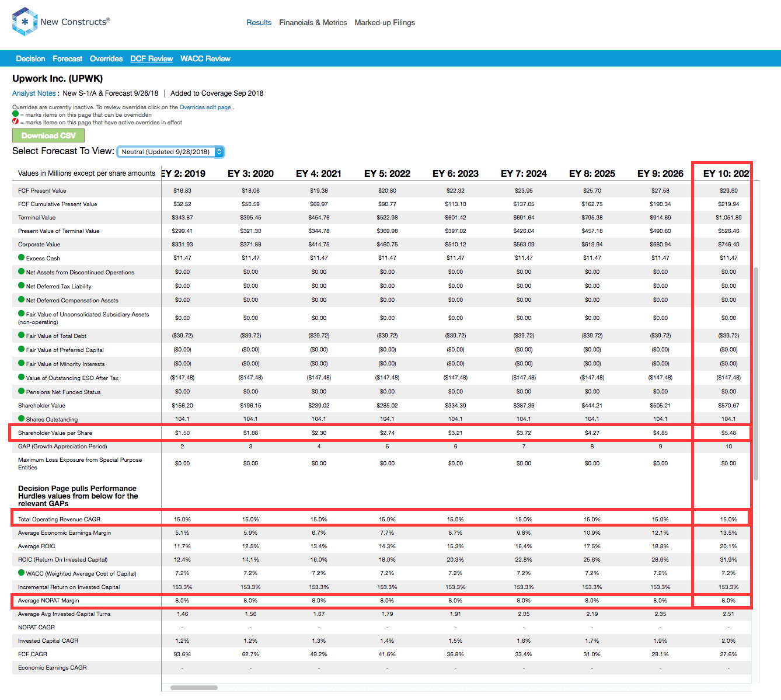Click the Average ROIC row label
781x700 pixels.
(37, 546)
